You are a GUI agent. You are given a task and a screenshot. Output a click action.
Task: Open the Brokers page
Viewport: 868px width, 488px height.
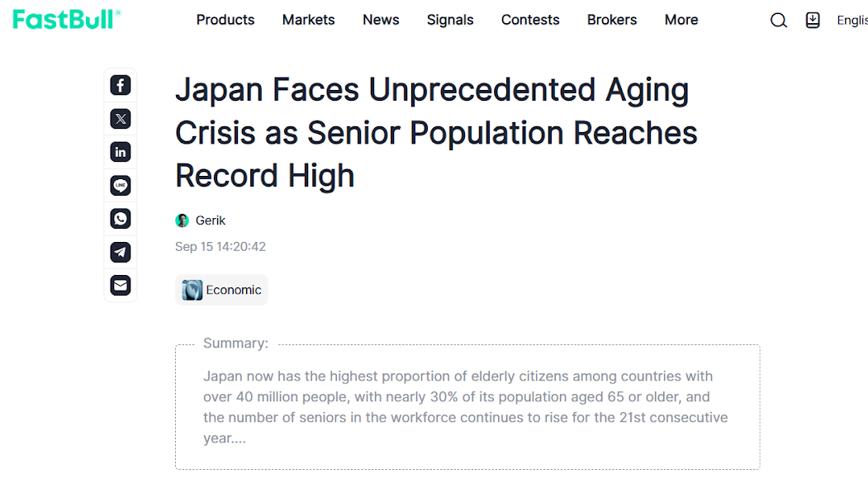pos(612,20)
